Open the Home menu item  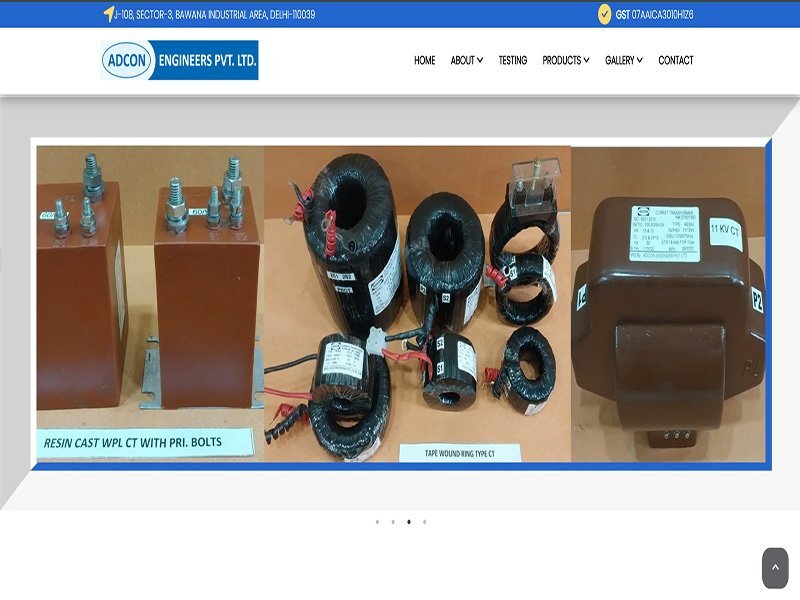pyautogui.click(x=424, y=60)
